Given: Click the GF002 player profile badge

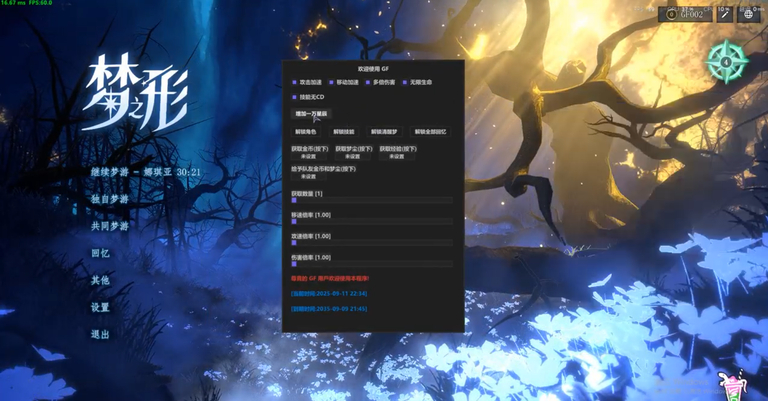Looking at the screenshot, I should coord(692,14).
